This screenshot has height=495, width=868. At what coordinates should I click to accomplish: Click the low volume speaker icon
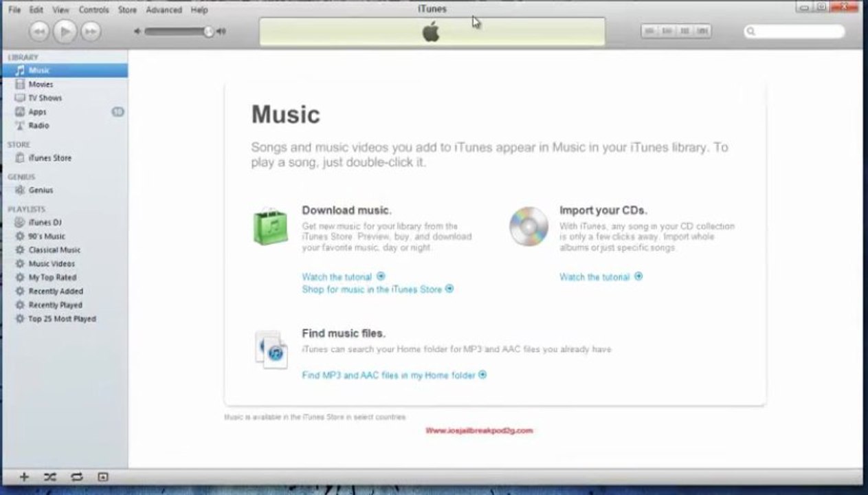(137, 31)
